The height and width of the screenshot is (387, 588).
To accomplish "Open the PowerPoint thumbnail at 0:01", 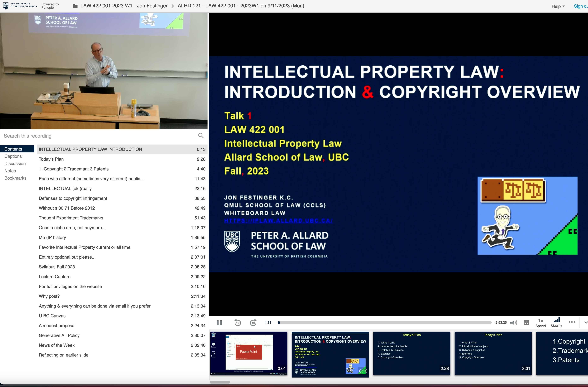I will [x=249, y=354].
